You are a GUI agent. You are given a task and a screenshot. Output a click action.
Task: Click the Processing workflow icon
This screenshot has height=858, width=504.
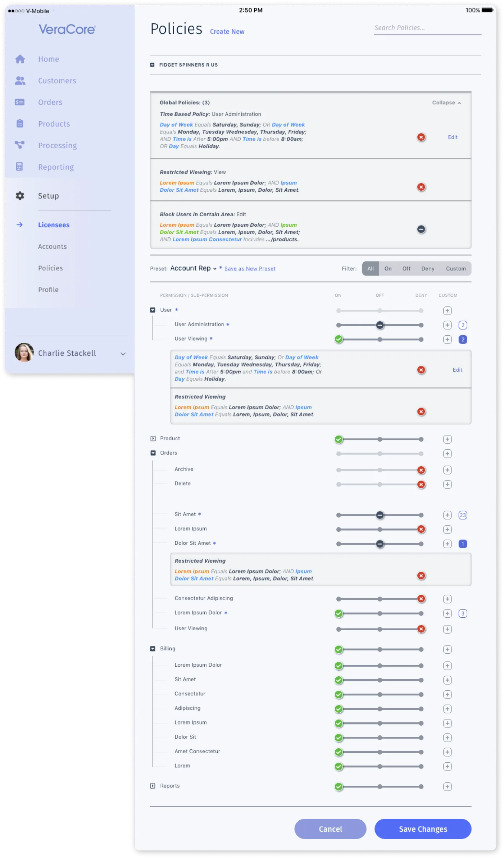[20, 145]
